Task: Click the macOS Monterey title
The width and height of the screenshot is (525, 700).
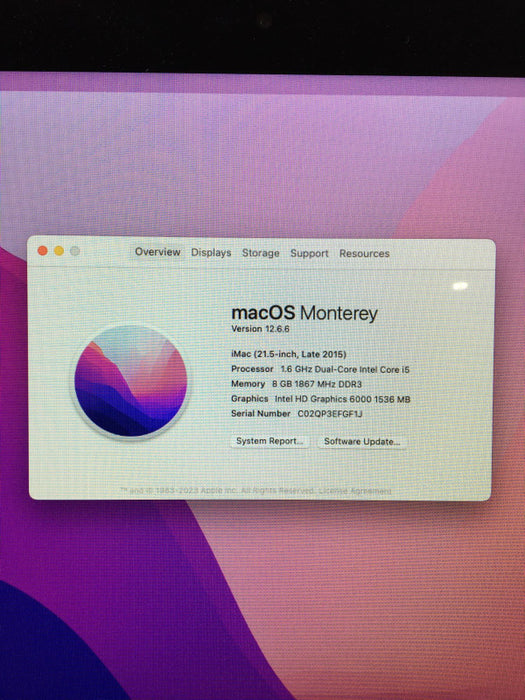Action: [304, 313]
